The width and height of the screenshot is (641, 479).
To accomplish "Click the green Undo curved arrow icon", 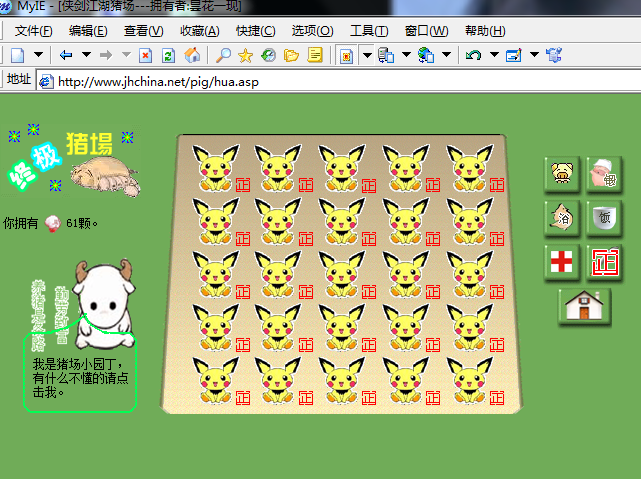I will coord(473,55).
